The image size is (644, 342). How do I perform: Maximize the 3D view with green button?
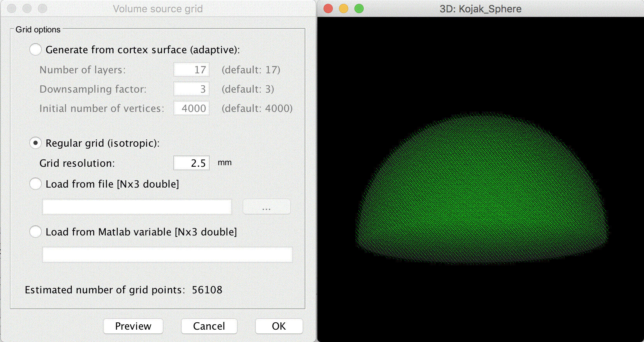pyautogui.click(x=359, y=8)
